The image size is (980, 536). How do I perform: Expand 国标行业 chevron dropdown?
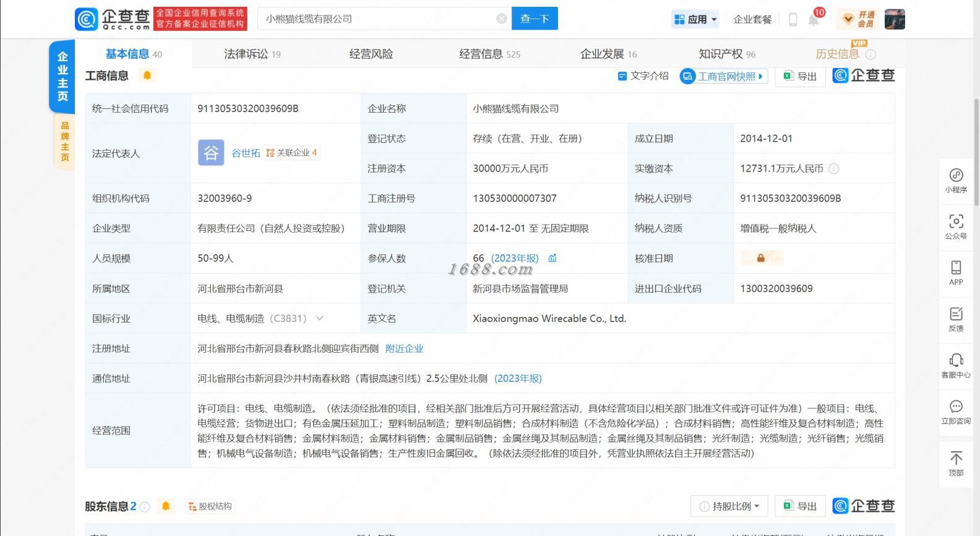coord(320,318)
